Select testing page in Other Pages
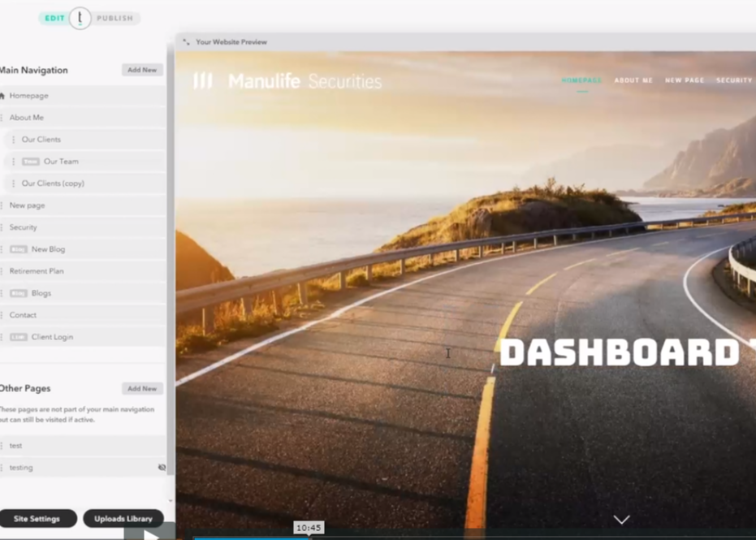This screenshot has width=756, height=540. pos(83,467)
